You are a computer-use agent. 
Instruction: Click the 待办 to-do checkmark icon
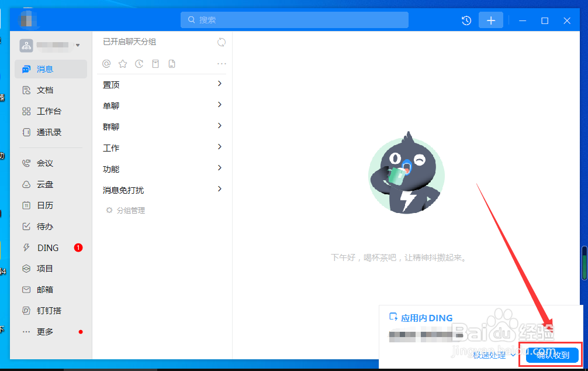click(26, 226)
